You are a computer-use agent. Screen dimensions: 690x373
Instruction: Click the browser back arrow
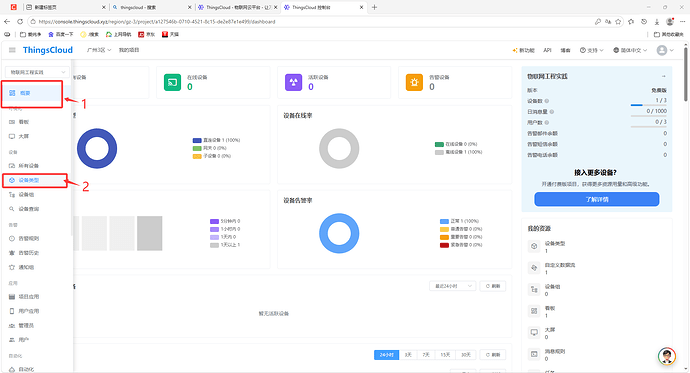7,22
